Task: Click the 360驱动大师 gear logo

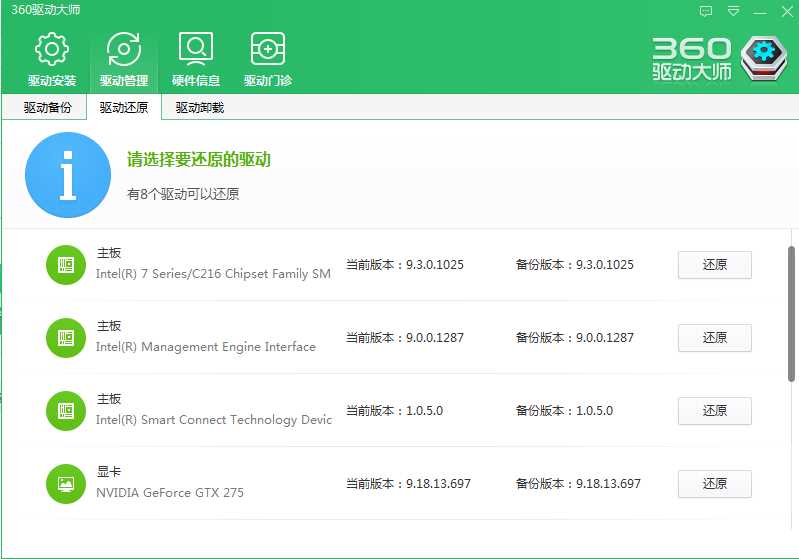Action: tap(765, 60)
